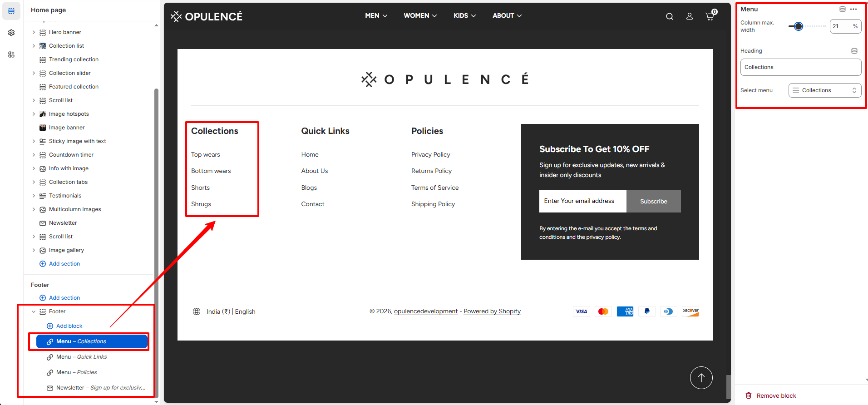Expand the Collection slider section
868x405 pixels.
[34, 73]
